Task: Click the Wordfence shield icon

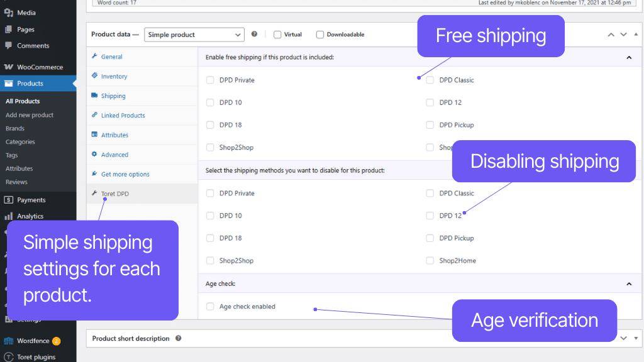Action: (x=8, y=341)
